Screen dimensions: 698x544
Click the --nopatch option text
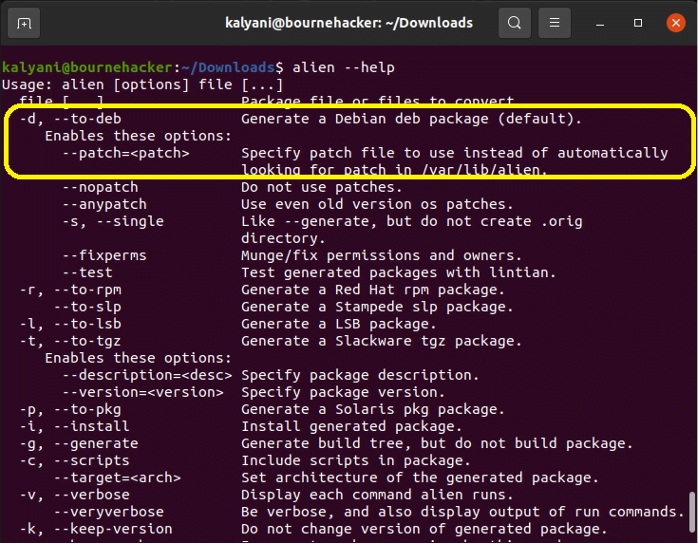click(x=100, y=187)
